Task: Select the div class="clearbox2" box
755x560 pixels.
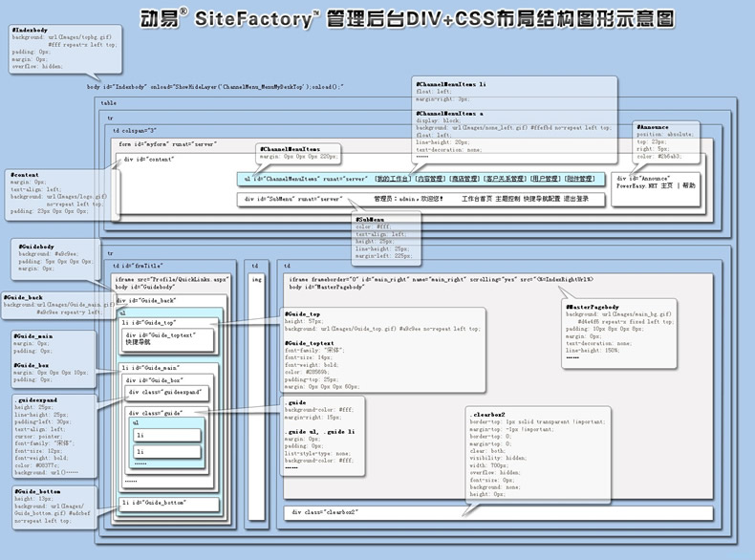Action: [498, 513]
